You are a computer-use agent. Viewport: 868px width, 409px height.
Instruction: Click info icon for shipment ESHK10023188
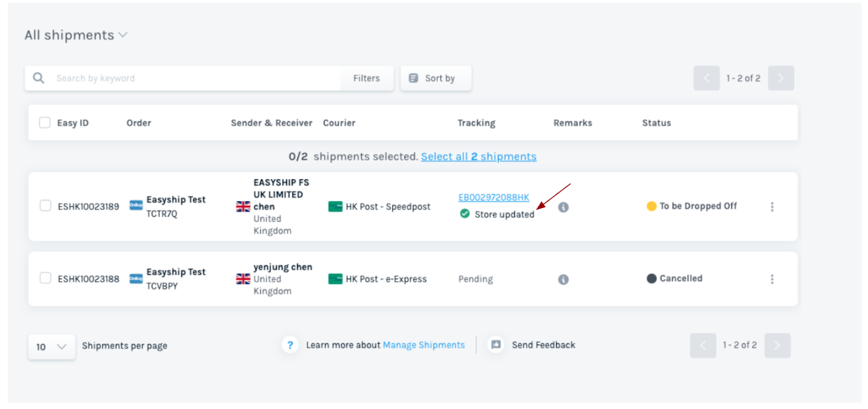click(x=563, y=279)
